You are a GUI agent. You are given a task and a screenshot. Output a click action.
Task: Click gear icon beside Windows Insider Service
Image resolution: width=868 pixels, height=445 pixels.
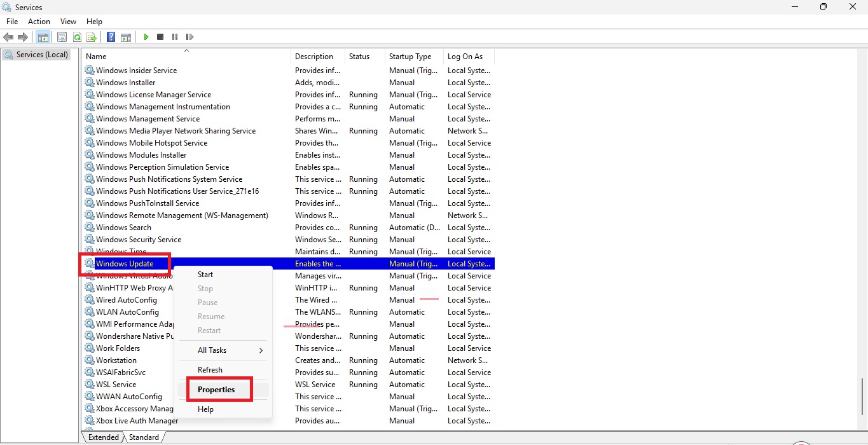tap(90, 71)
